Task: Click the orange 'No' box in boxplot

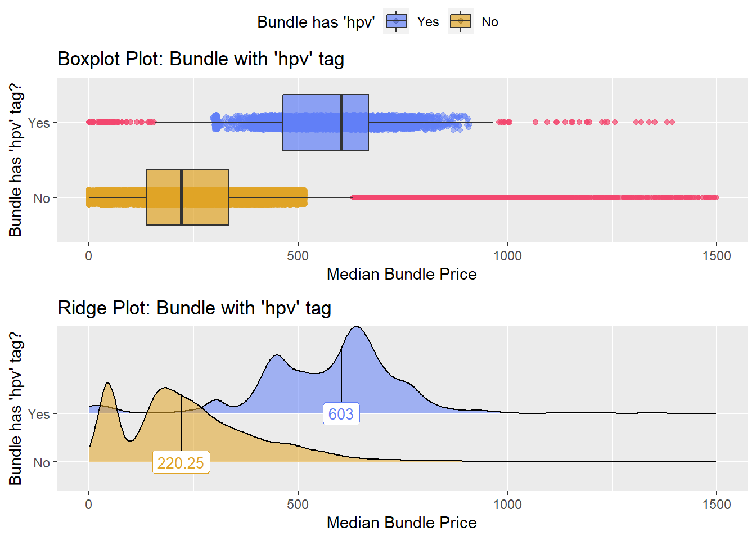Action: pyautogui.click(x=187, y=197)
